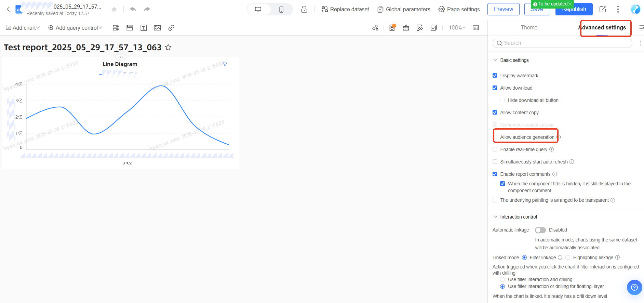The height and width of the screenshot is (303, 644).
Task: Click the user avatar icon
Action: [635, 9]
